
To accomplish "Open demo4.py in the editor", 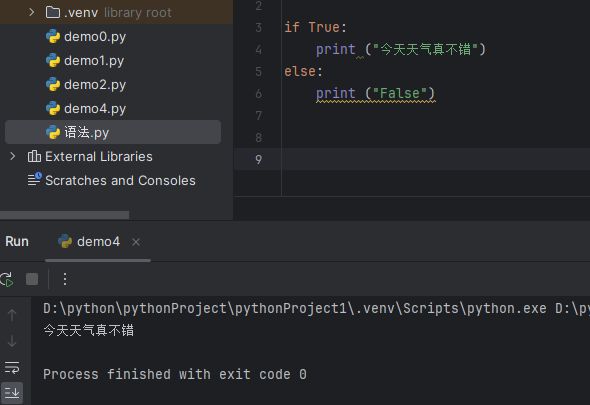I will coord(95,109).
